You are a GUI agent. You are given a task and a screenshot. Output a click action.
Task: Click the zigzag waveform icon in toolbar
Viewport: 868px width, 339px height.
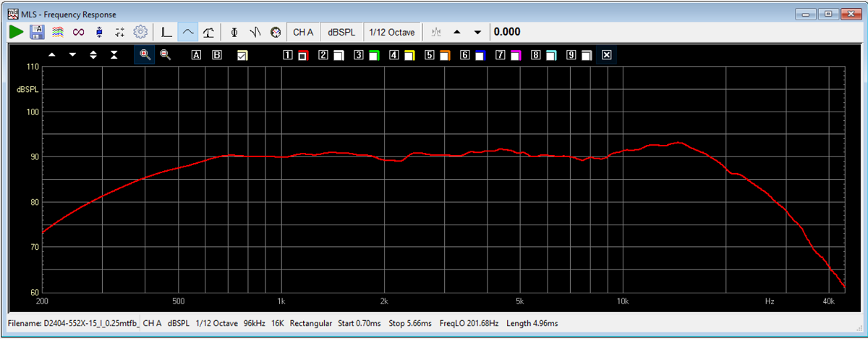pos(255,32)
